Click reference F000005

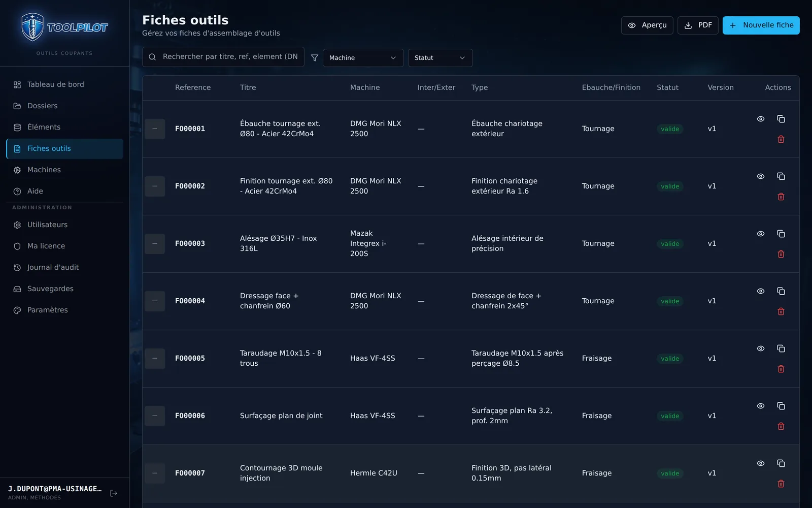point(190,359)
